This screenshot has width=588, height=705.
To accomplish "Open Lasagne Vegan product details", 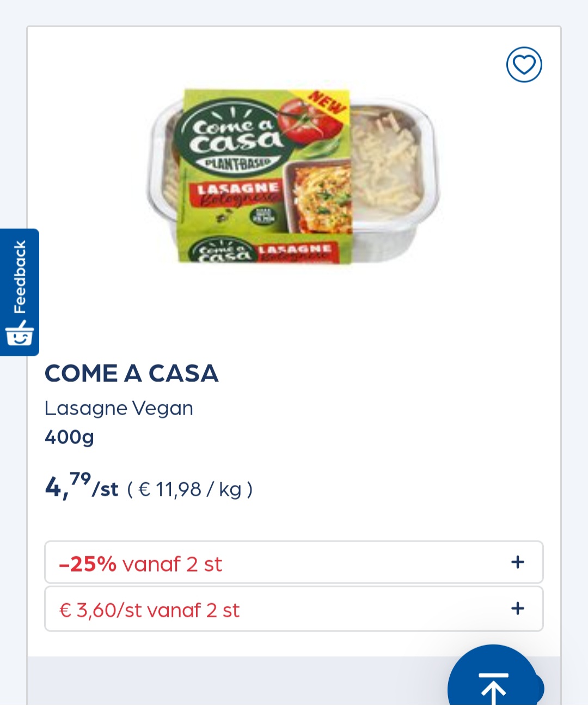I will click(119, 408).
